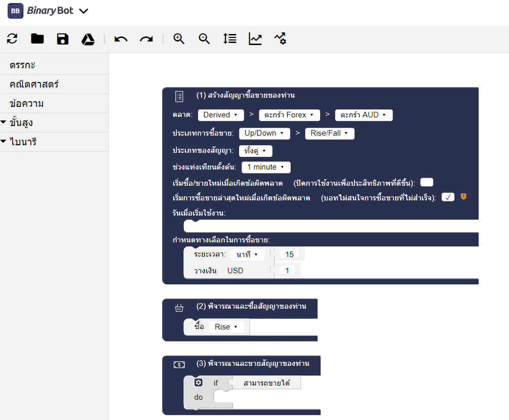Uncheck the restart last trade on error checkbox
The height and width of the screenshot is (420, 509).
click(x=448, y=197)
